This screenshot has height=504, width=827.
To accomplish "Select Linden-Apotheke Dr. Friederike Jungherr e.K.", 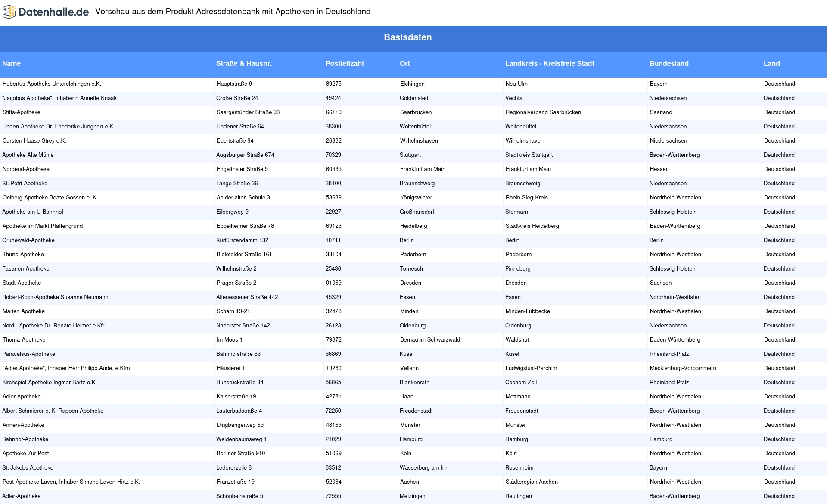I will pos(59,127).
